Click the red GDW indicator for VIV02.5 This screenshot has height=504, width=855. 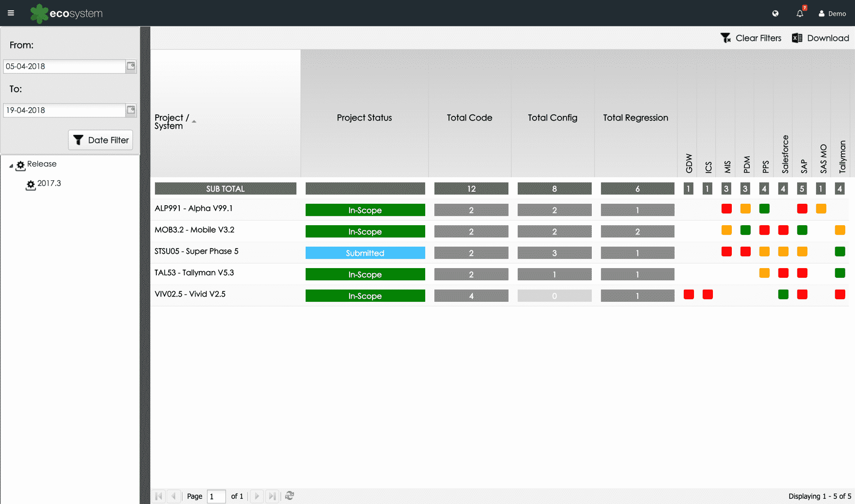point(689,294)
